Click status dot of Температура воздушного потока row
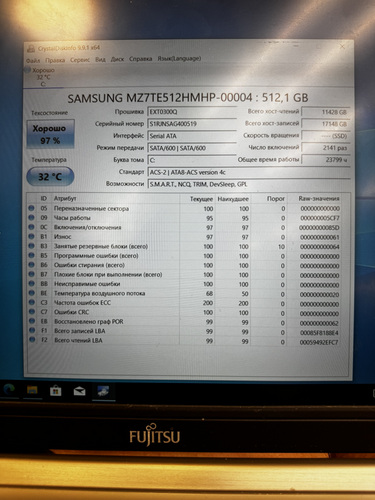The image size is (375, 500). tap(31, 293)
